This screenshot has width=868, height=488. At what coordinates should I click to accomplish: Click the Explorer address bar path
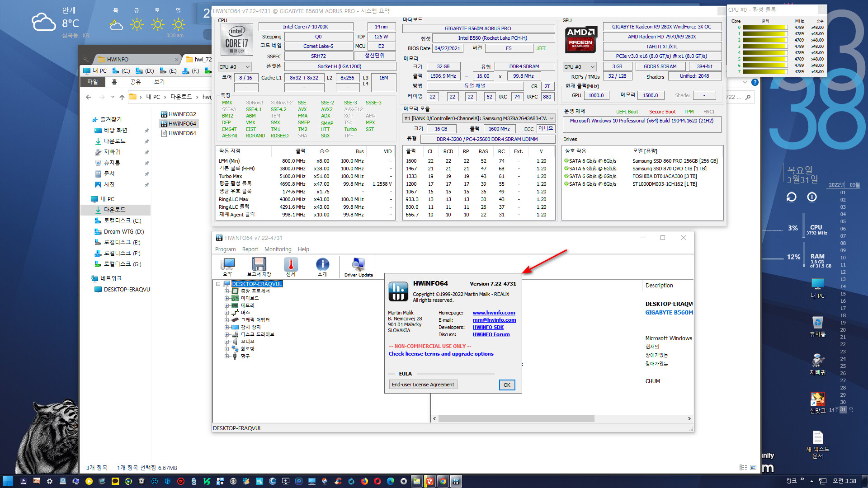point(170,97)
